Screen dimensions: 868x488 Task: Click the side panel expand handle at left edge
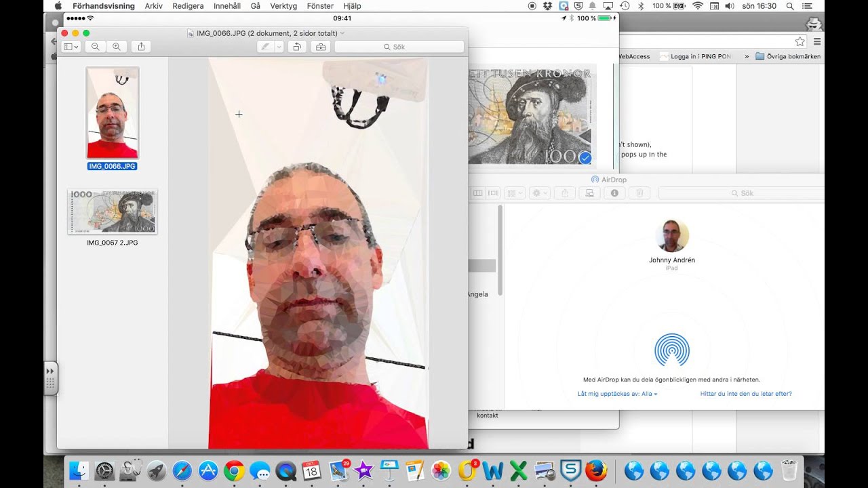[x=51, y=378]
